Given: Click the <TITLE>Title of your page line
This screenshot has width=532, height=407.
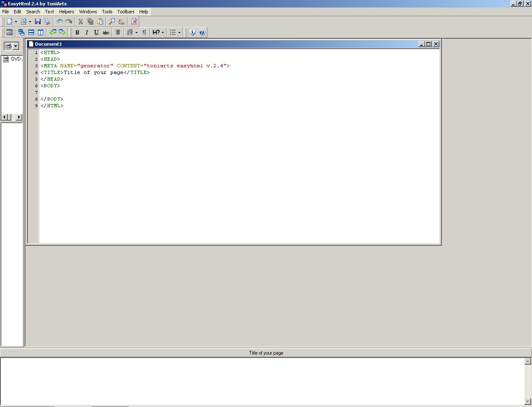Looking at the screenshot, I should point(95,72).
